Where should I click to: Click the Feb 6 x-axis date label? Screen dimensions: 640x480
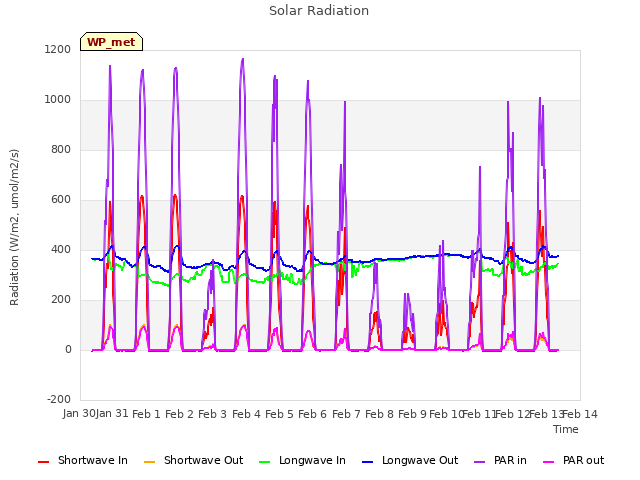[x=312, y=414]
